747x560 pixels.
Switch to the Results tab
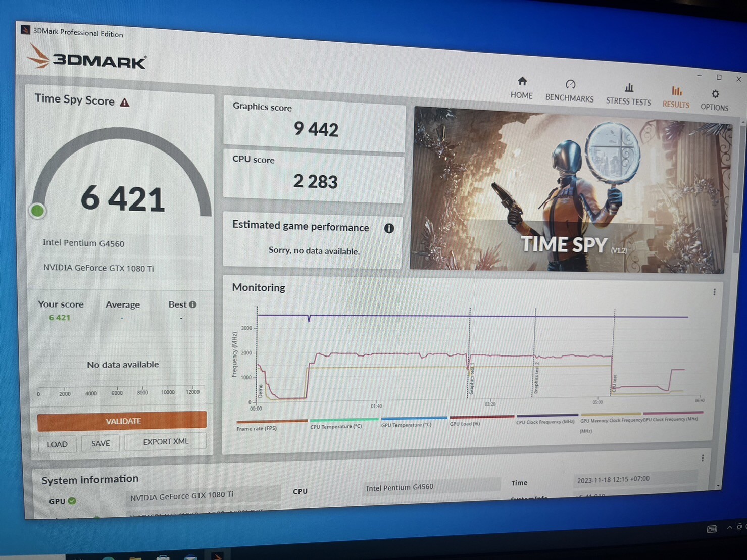click(x=676, y=97)
